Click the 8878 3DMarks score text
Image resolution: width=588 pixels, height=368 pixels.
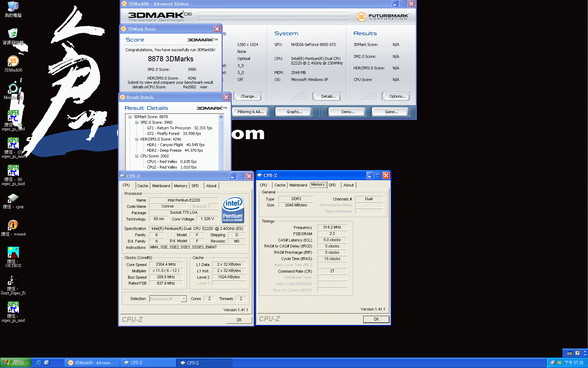coord(170,59)
